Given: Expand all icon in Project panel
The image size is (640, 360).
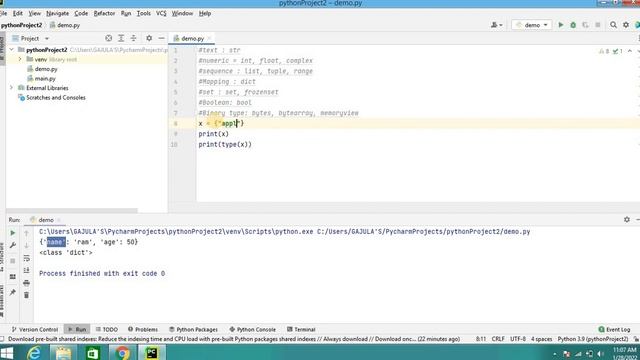Looking at the screenshot, I should [121, 38].
